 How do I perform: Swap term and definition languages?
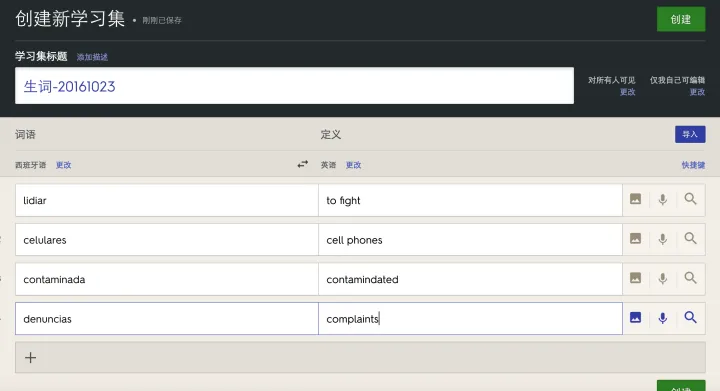(303, 164)
